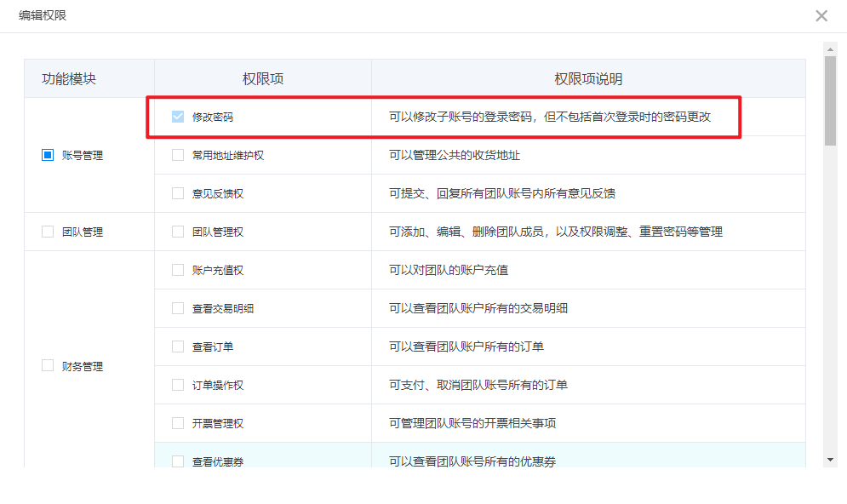The width and height of the screenshot is (847, 504).
Task: Click the 权限项 column header
Action: tap(262, 78)
